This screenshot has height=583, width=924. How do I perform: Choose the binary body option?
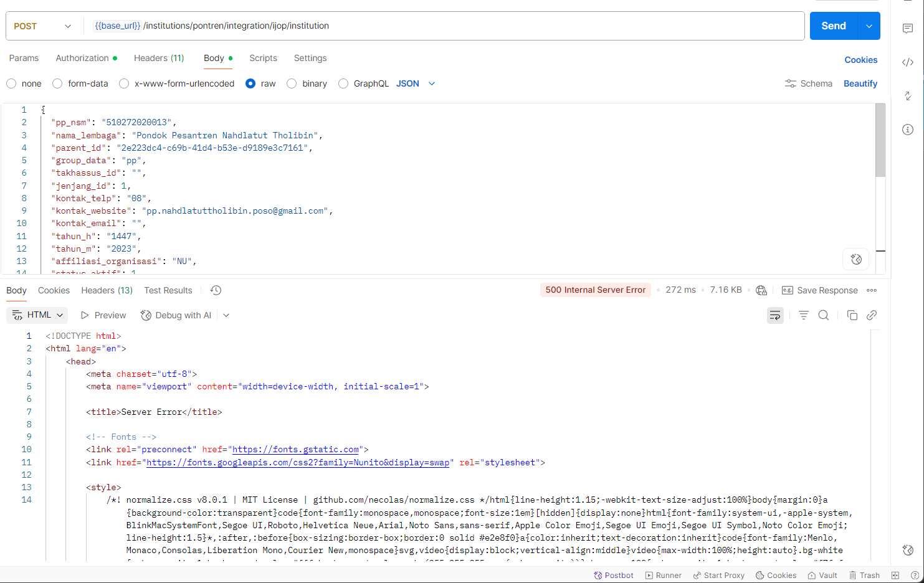pyautogui.click(x=292, y=83)
